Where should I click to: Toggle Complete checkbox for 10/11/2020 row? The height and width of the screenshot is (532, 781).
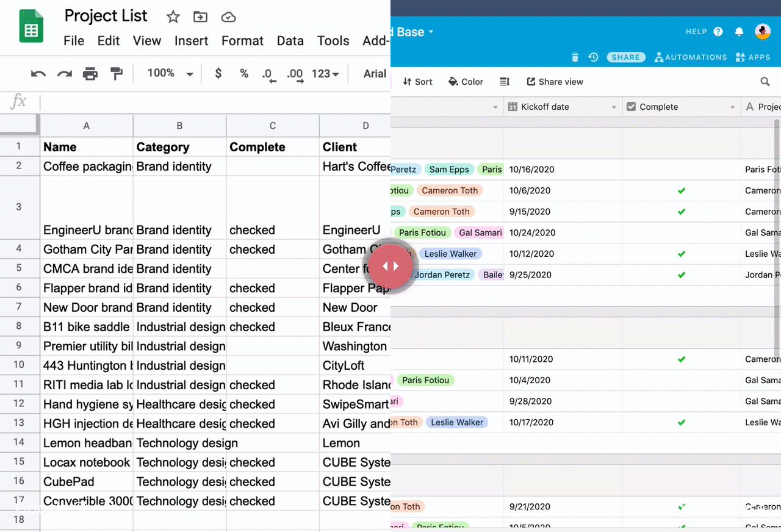pyautogui.click(x=682, y=359)
